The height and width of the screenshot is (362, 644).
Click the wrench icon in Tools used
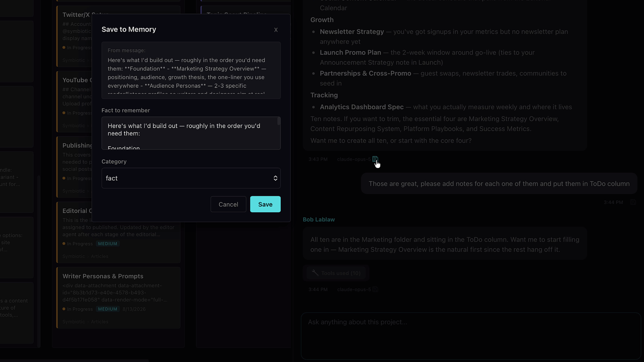[x=315, y=273]
